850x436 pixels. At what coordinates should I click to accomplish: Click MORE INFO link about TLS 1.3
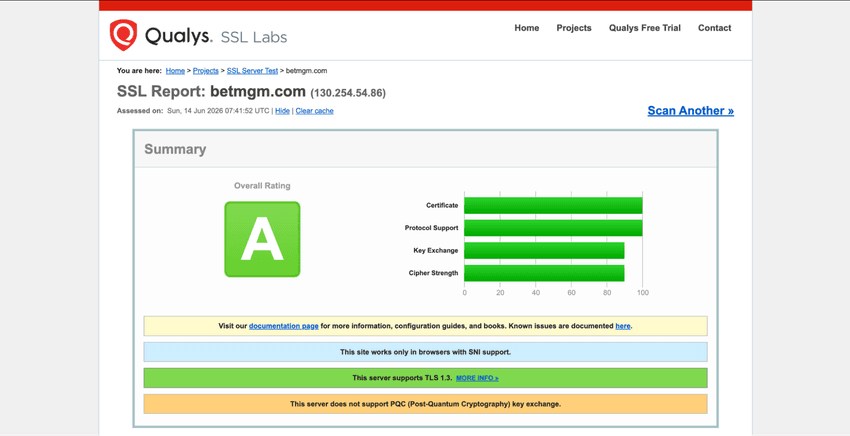pyautogui.click(x=477, y=378)
